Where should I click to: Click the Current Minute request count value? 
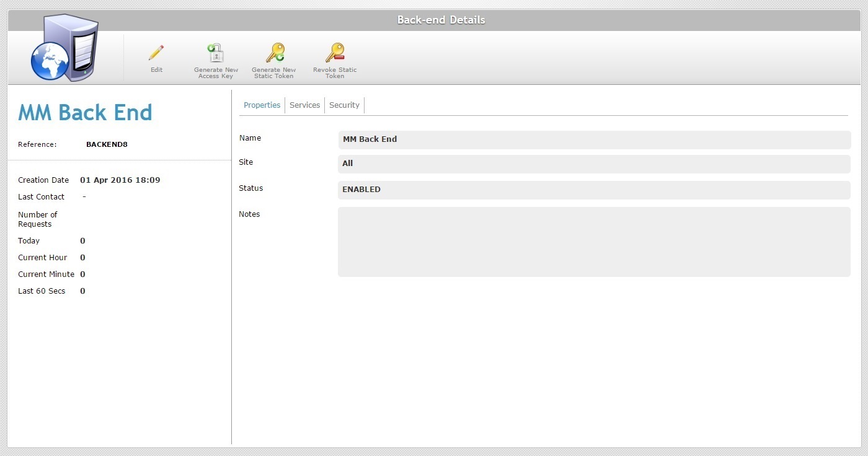tap(82, 274)
